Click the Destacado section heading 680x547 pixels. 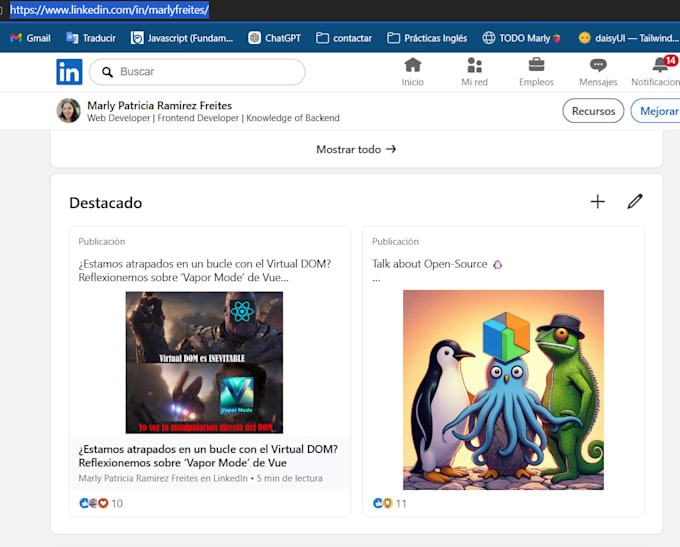coord(106,203)
